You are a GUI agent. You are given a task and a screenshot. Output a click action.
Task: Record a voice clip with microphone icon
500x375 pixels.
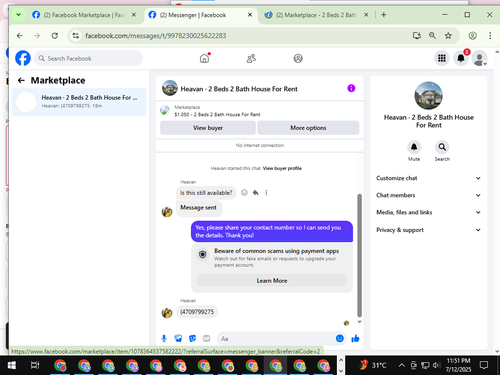click(164, 339)
